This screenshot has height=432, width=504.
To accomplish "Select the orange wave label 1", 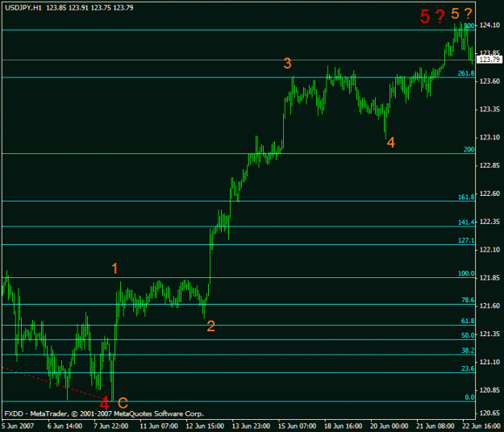I will 115,268.
